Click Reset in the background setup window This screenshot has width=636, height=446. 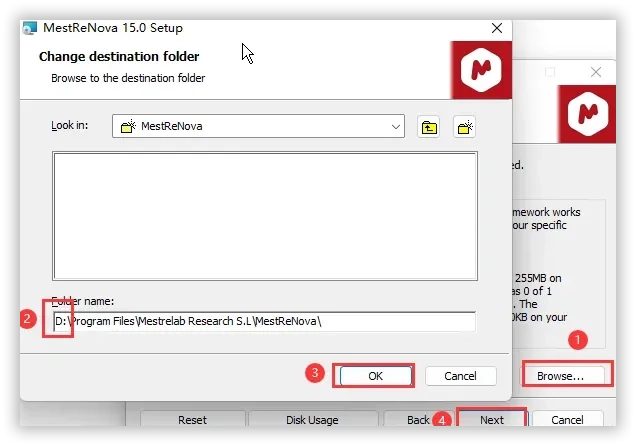[193, 419]
